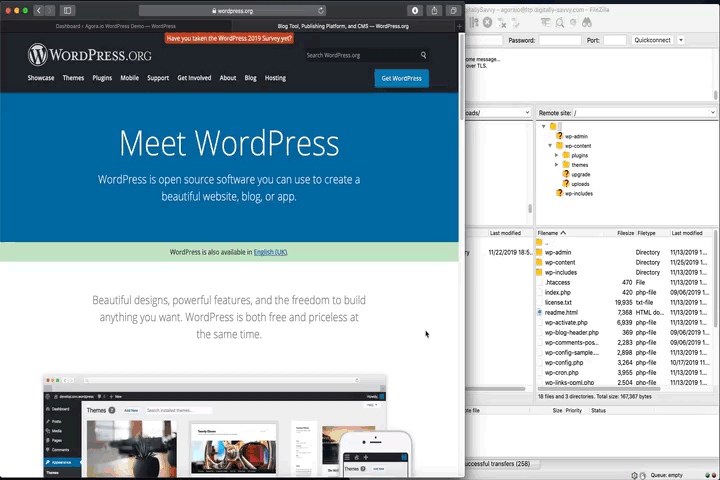
Task: Click the WordPress.org logo
Action: pos(89,55)
